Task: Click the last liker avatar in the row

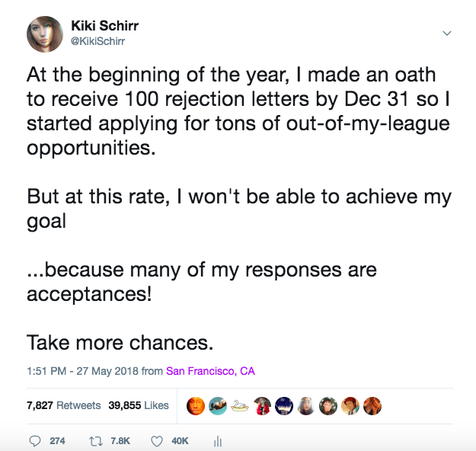Action: [x=372, y=406]
